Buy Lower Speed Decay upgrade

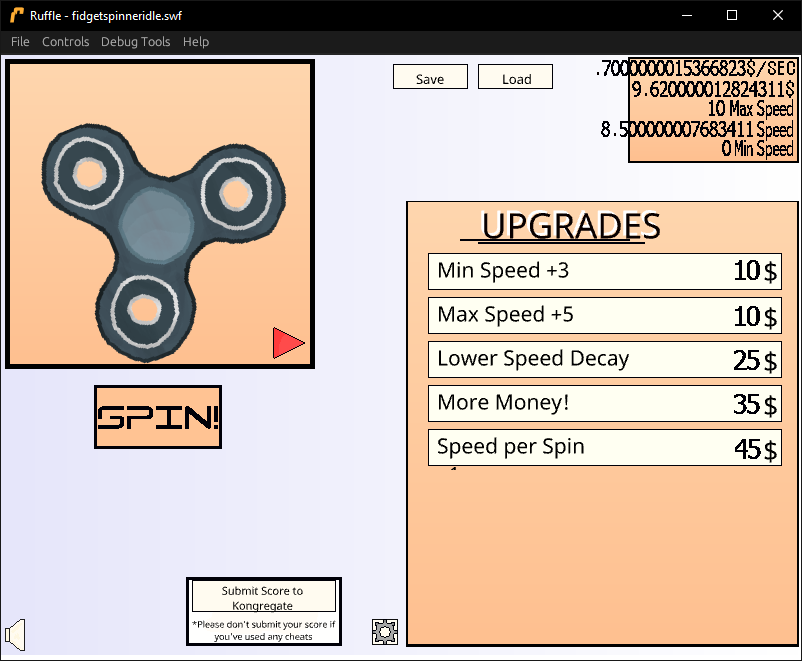[604, 359]
